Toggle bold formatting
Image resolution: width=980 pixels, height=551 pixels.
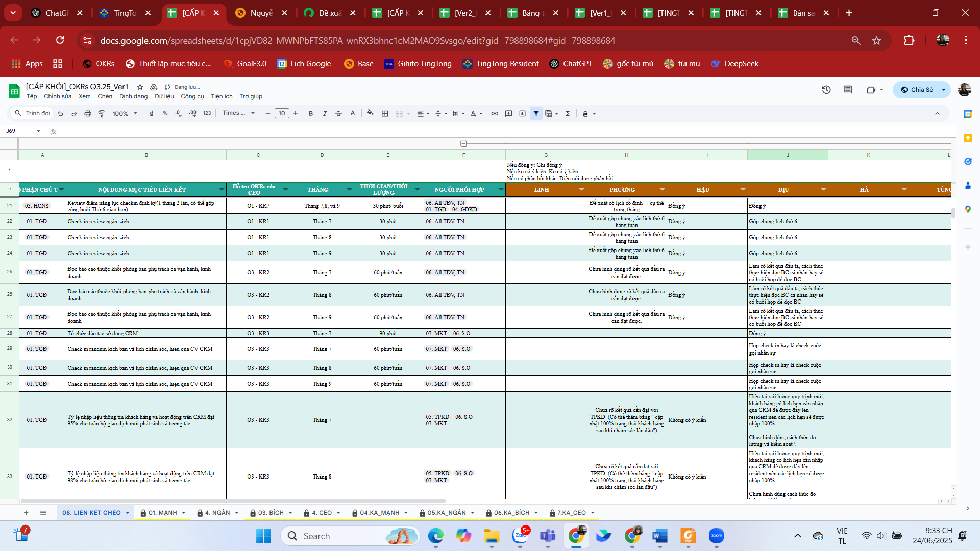tap(311, 113)
